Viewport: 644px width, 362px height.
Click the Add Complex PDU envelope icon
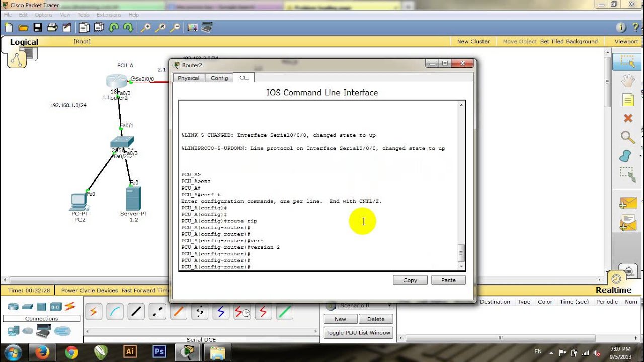coord(628,222)
